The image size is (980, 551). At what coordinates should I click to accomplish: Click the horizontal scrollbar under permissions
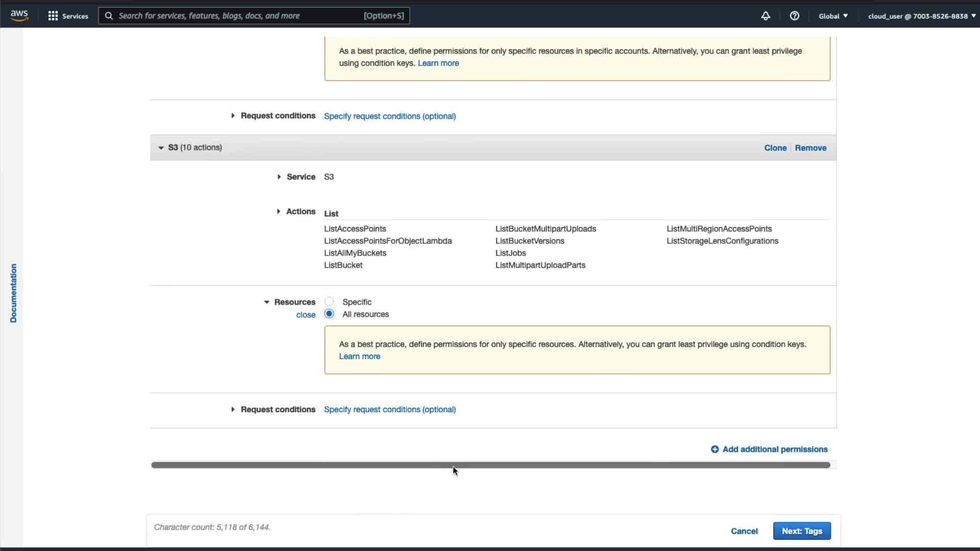[490, 465]
